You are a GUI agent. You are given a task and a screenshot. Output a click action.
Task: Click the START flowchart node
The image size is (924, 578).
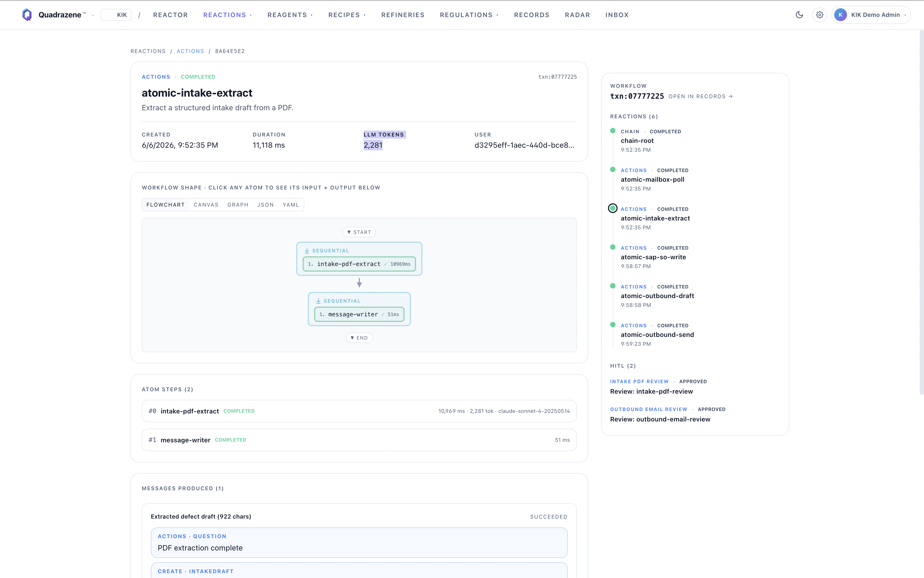click(x=359, y=232)
